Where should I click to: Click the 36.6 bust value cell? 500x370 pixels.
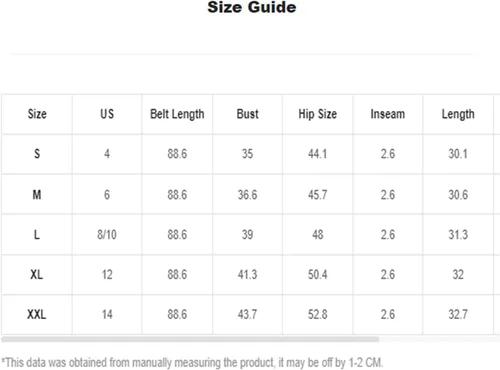(247, 194)
